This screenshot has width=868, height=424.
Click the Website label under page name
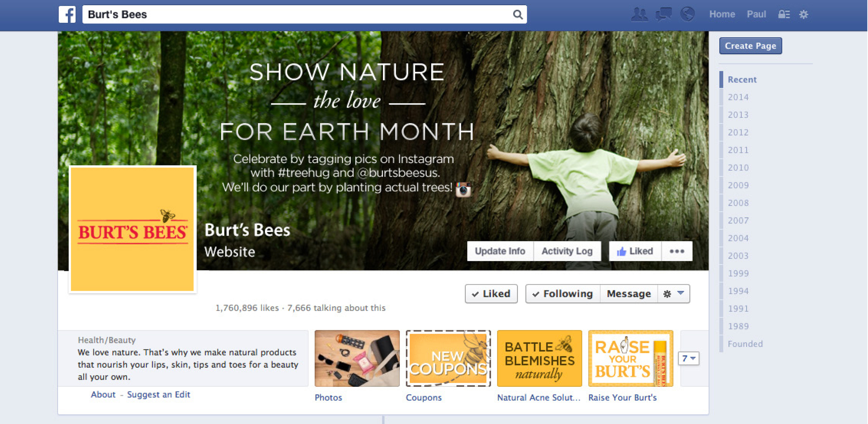pyautogui.click(x=229, y=252)
